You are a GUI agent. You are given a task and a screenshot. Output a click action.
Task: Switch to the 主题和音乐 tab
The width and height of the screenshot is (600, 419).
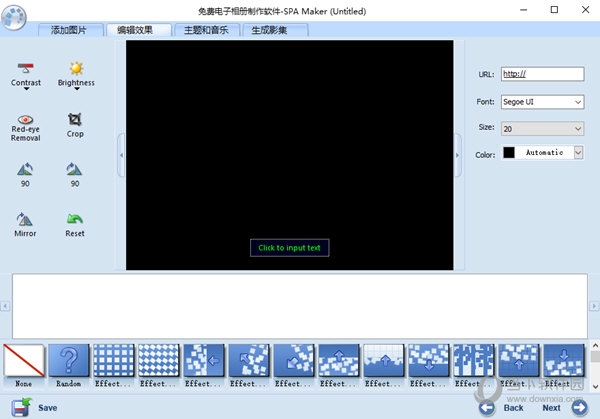tap(206, 30)
